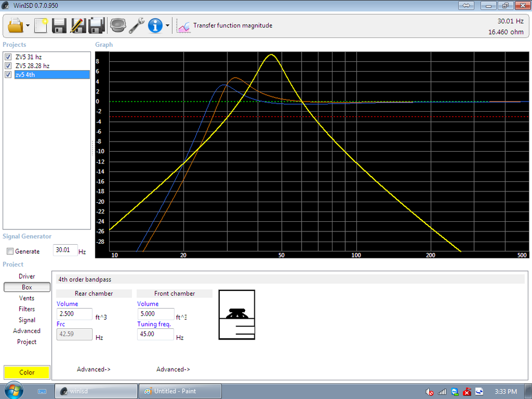
Task: Open rear chamber Advanced-> options
Action: click(x=94, y=369)
